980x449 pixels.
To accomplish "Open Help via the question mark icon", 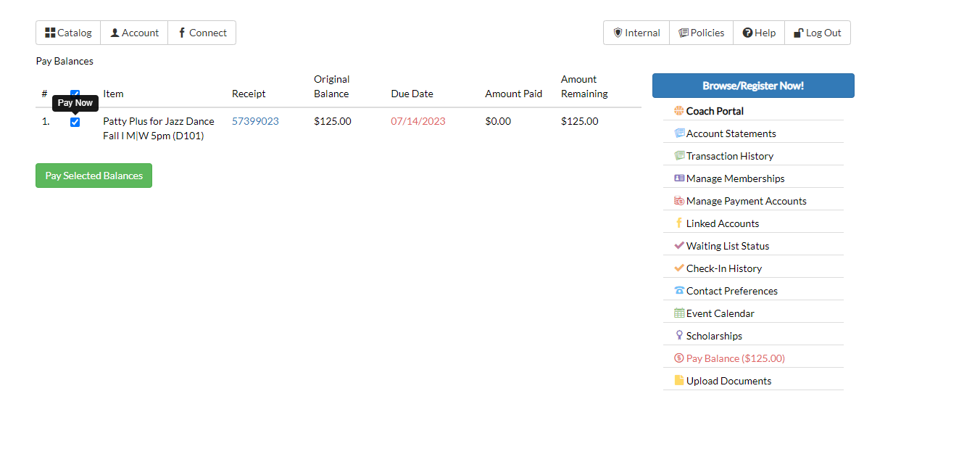I will pos(747,32).
